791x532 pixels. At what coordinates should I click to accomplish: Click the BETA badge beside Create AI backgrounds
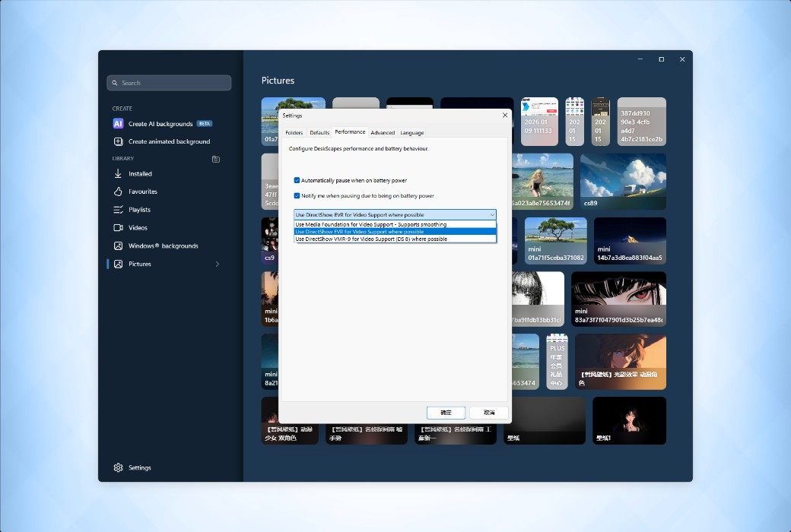coord(205,124)
